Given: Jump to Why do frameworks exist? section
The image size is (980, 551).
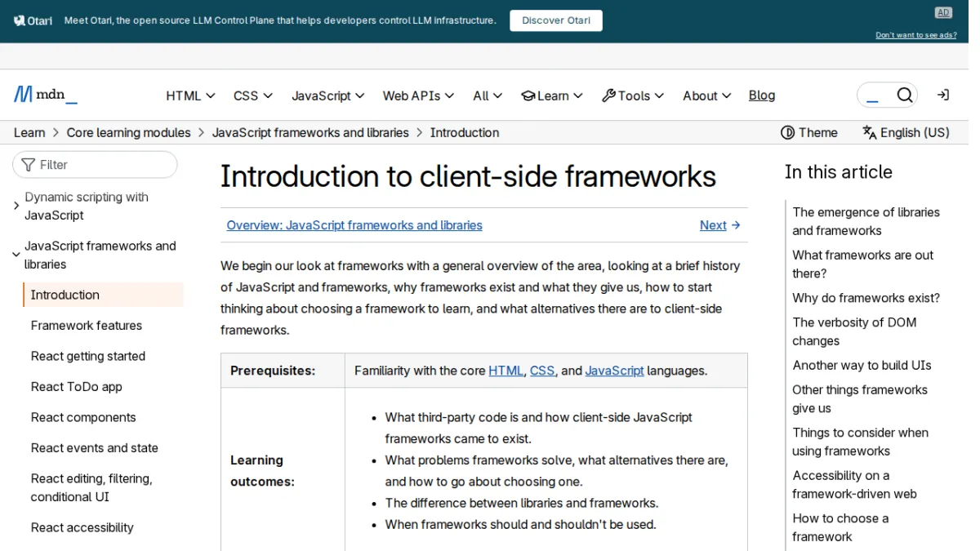Looking at the screenshot, I should pos(866,298).
